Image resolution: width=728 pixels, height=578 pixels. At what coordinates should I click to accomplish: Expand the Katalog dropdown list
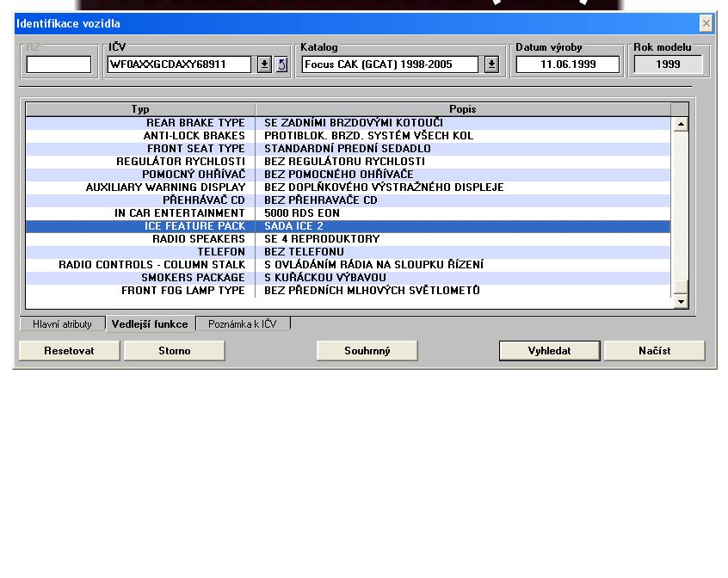[491, 65]
